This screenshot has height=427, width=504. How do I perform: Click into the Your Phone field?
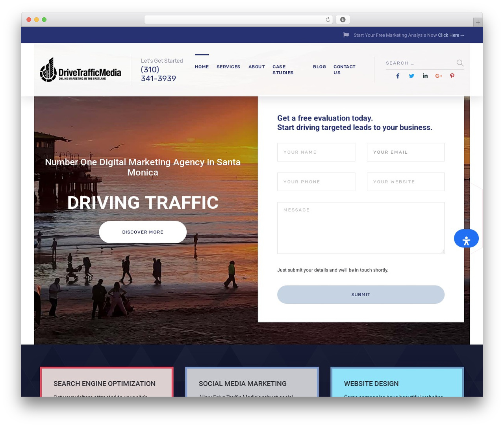[316, 182]
